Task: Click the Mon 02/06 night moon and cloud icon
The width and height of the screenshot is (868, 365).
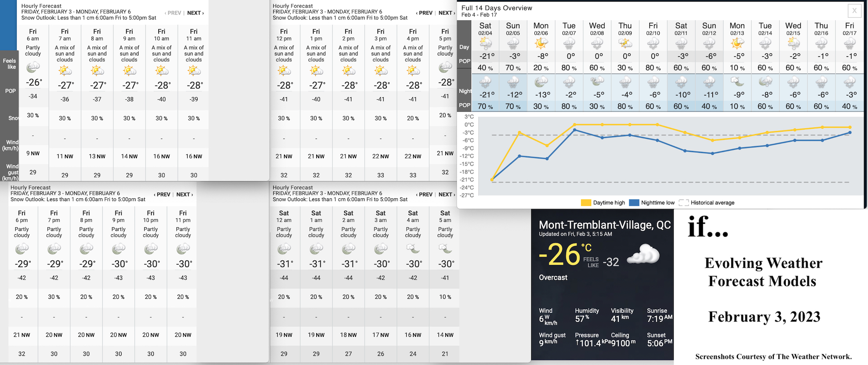Action: tap(541, 82)
